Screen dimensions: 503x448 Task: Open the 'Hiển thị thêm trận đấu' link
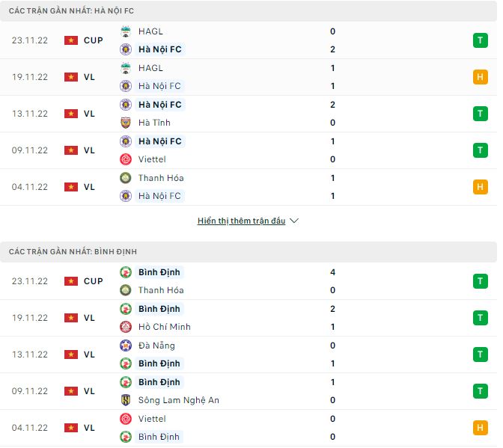pyautogui.click(x=242, y=221)
